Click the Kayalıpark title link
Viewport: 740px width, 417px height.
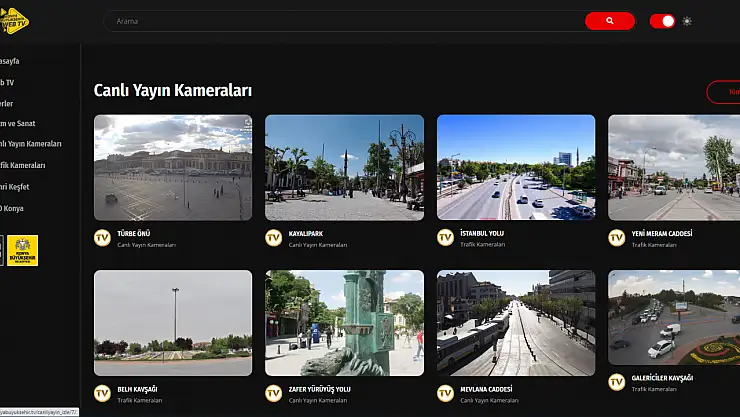coord(306,234)
